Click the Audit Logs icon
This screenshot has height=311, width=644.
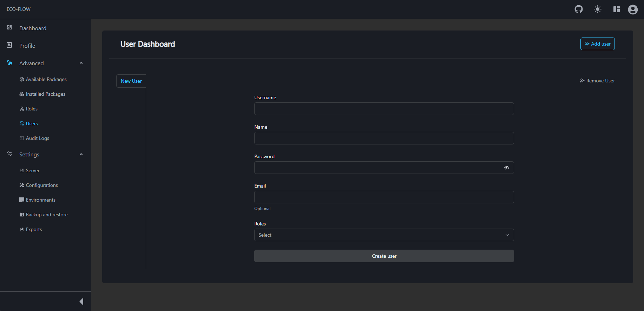[22, 138]
